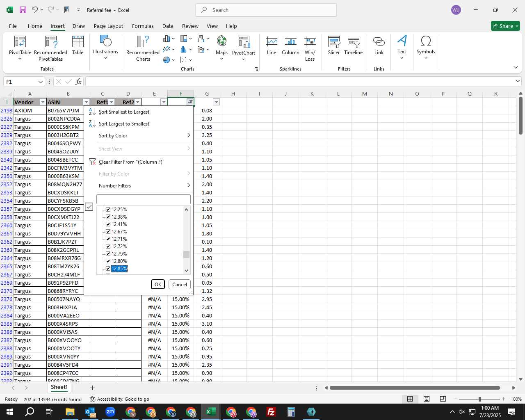
Task: Click the zoom slider handle
Action: 479,399
